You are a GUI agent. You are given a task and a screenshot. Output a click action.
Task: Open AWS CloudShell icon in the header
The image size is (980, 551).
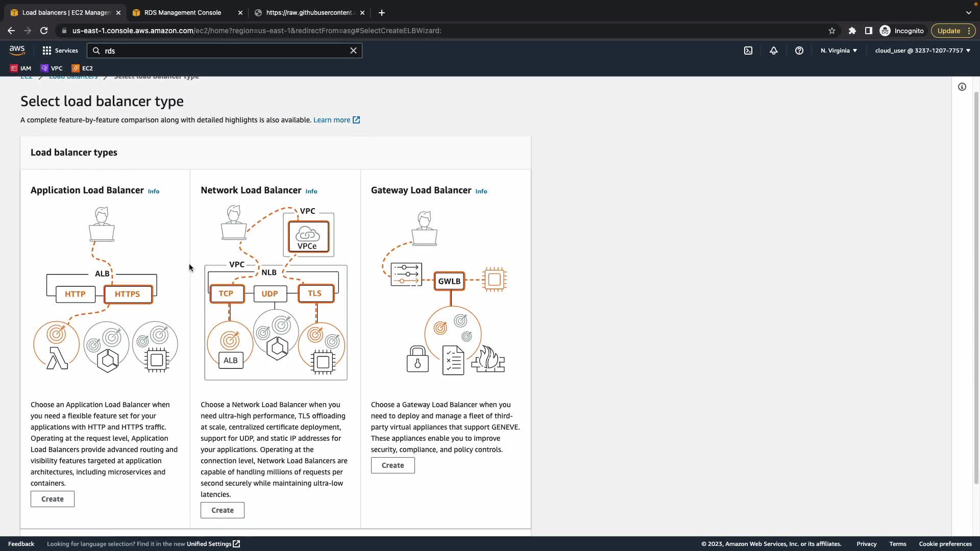coord(748,51)
